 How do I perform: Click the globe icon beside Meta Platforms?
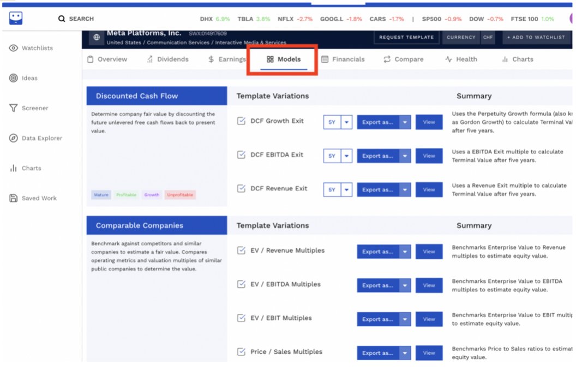tap(97, 37)
